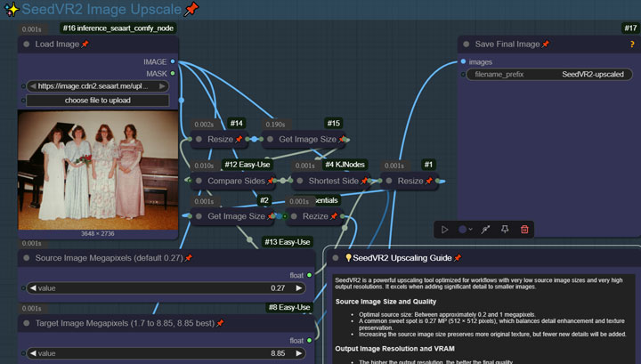Open the question mark help on Save Final Image

(x=632, y=44)
